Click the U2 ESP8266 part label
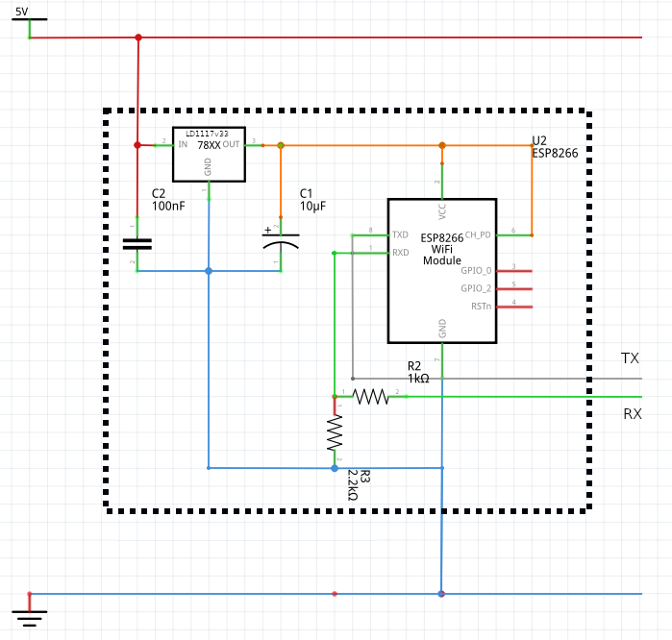The width and height of the screenshot is (672, 640). 555,146
